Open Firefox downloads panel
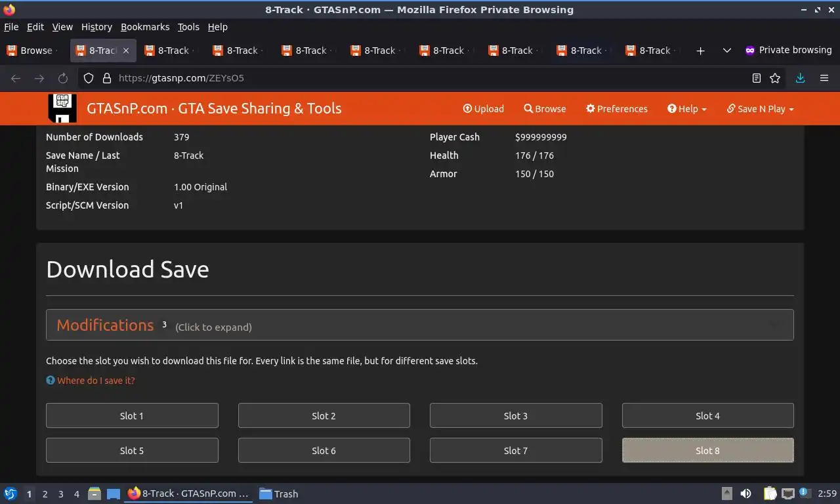The height and width of the screenshot is (504, 840). [800, 78]
